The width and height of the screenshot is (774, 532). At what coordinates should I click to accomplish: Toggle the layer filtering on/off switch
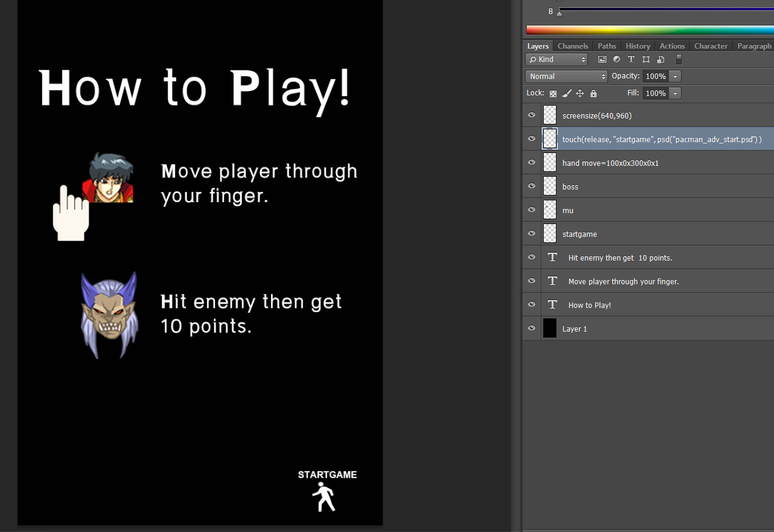679,60
